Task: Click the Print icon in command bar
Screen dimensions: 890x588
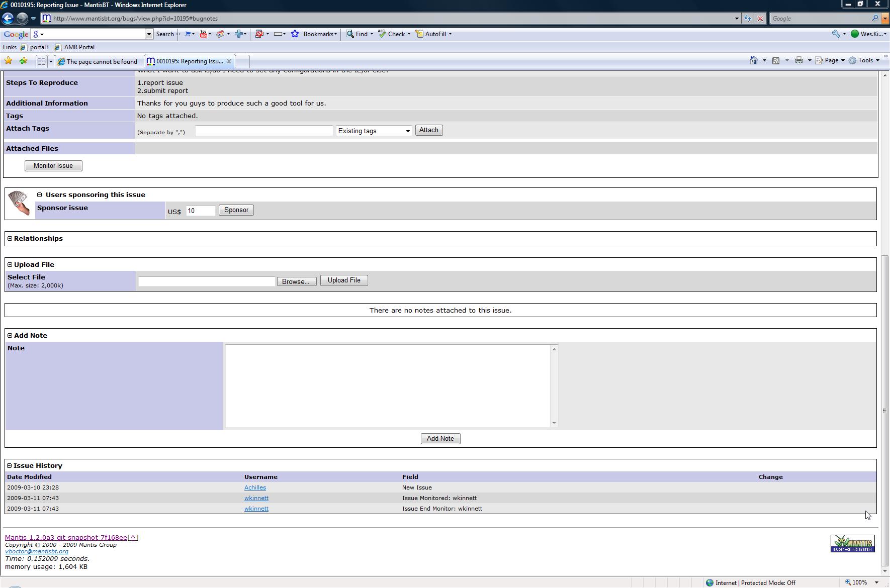Action: tap(798, 60)
